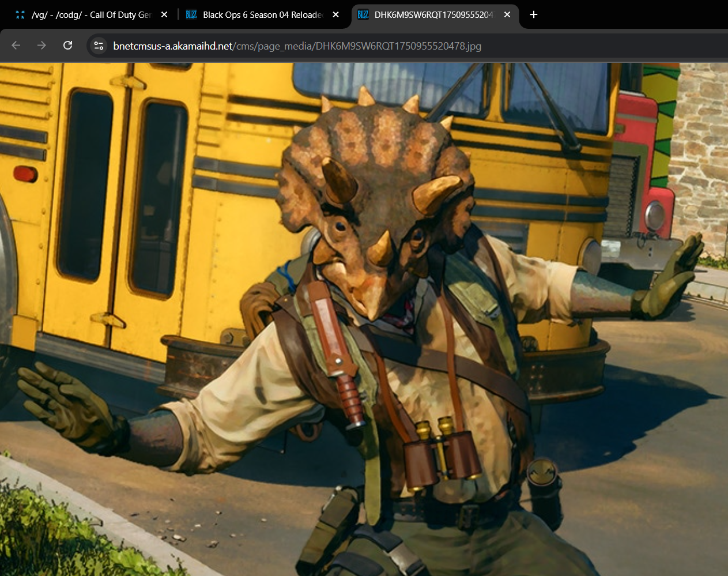Go forward to the next page
The image size is (728, 576).
coord(42,46)
